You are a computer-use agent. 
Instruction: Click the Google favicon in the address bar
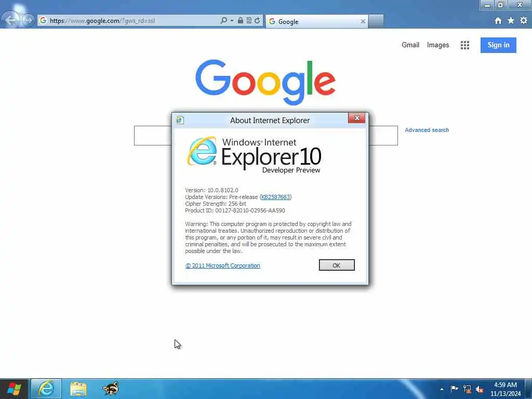coord(43,21)
